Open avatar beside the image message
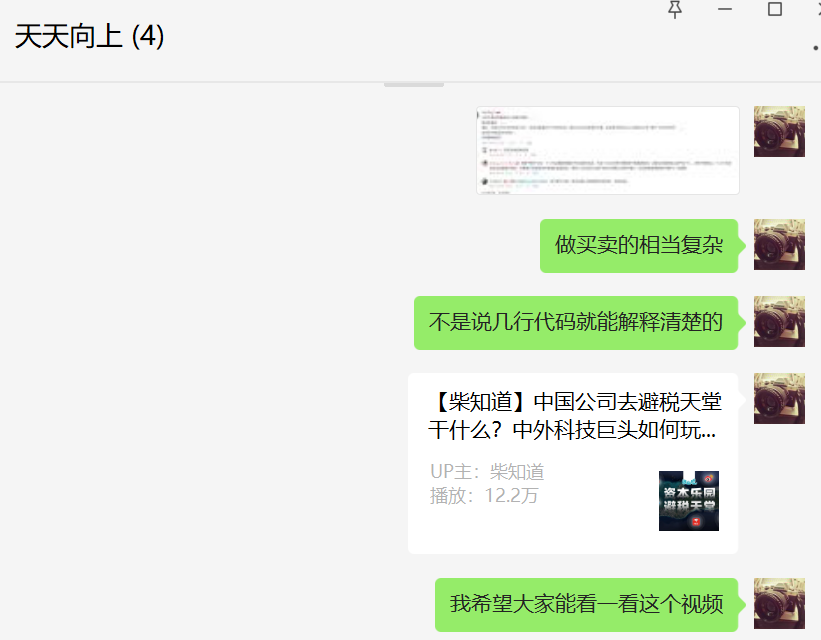Screen dimensions: 821x640 click(779, 131)
